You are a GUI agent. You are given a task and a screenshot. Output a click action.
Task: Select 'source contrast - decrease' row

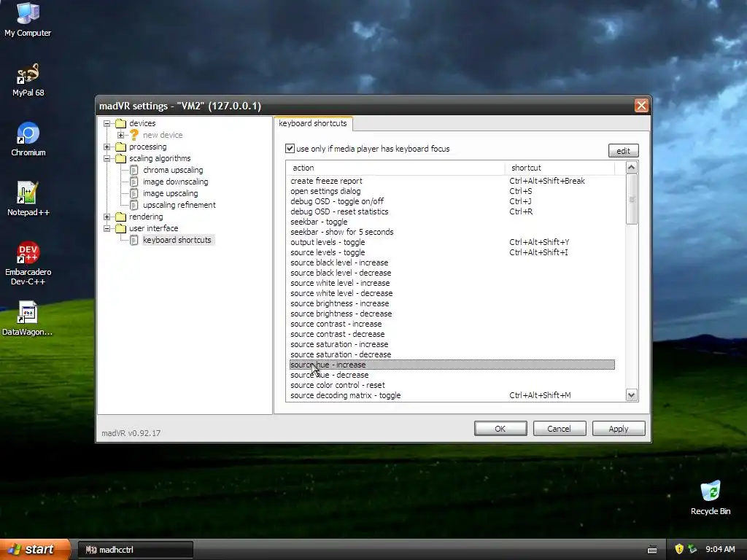click(452, 334)
